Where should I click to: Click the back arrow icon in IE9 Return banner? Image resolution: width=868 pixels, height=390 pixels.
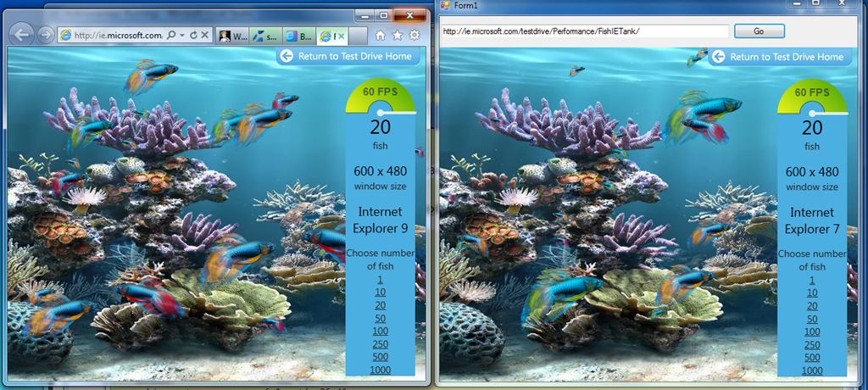(x=287, y=56)
